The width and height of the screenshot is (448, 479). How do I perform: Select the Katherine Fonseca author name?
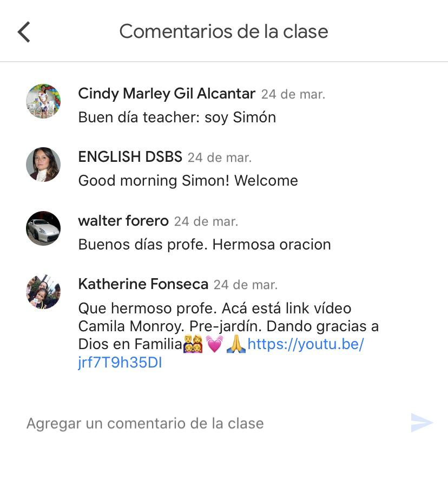coord(143,284)
